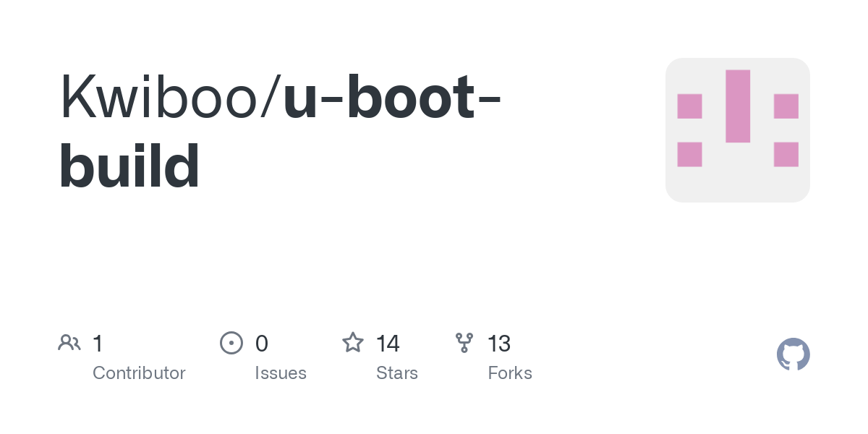Click the Contributor label
The height and width of the screenshot is (434, 868).
pyautogui.click(x=139, y=373)
